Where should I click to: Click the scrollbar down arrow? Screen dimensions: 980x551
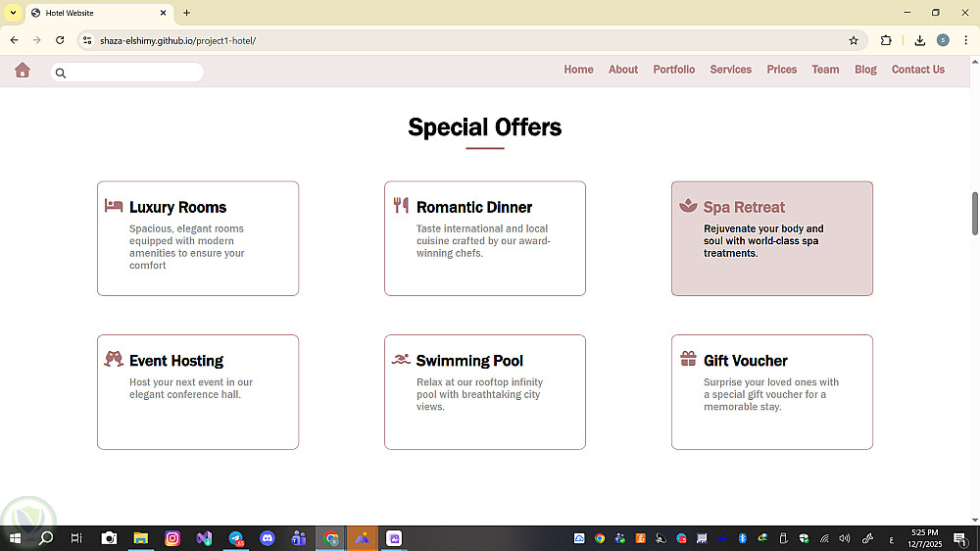click(x=975, y=520)
